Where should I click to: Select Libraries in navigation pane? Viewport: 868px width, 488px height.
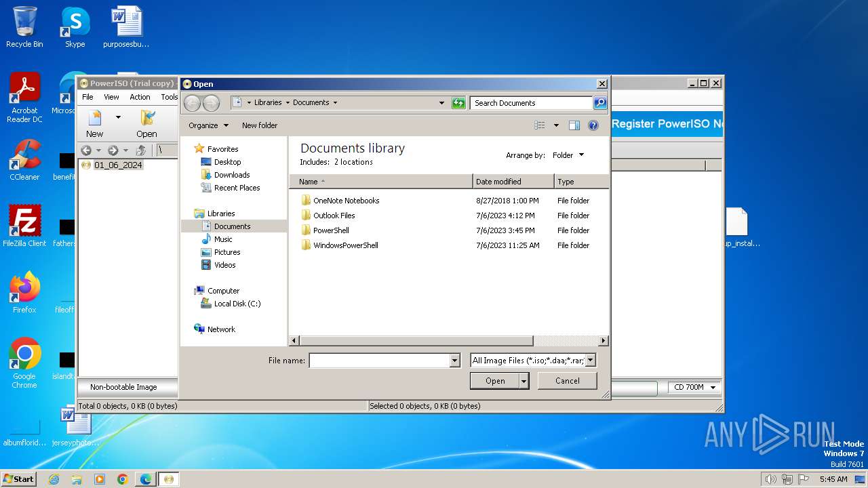pos(221,213)
